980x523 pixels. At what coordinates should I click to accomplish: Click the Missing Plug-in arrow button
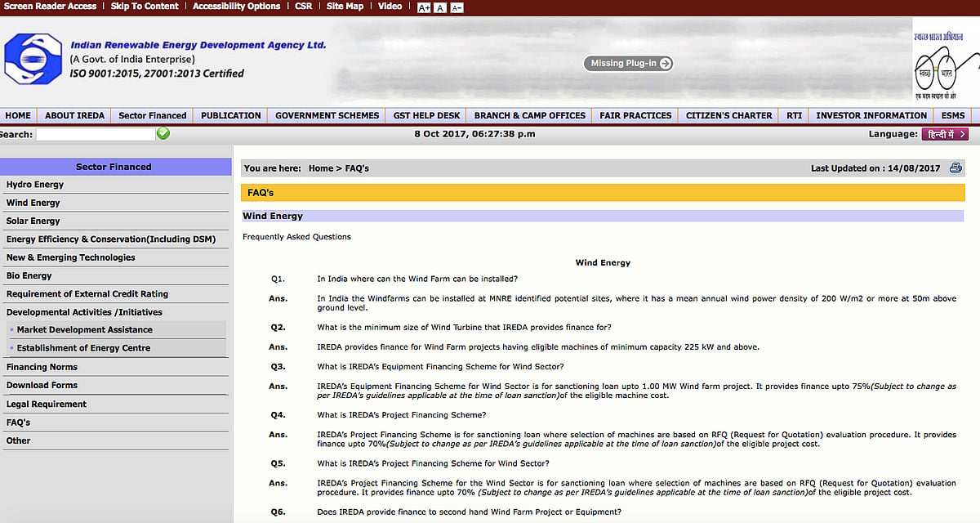tap(628, 63)
